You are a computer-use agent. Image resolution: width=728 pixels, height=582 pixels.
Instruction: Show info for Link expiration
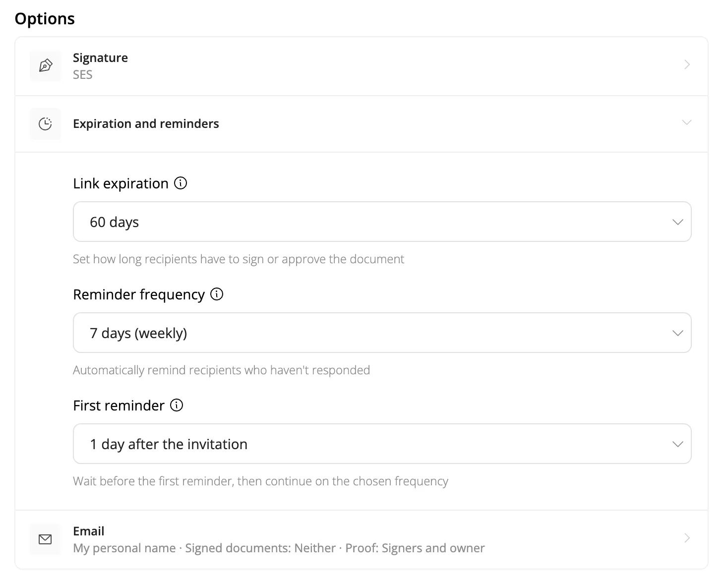(181, 183)
